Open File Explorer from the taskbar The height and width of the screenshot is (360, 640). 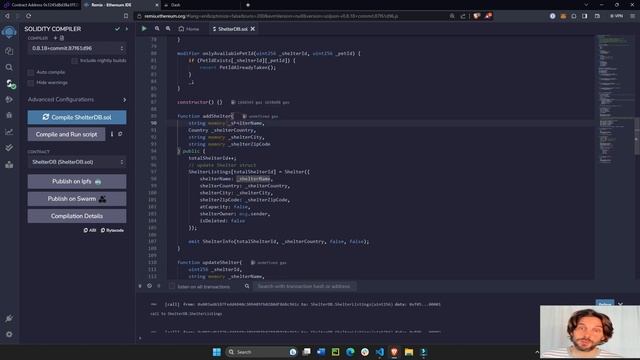point(409,352)
